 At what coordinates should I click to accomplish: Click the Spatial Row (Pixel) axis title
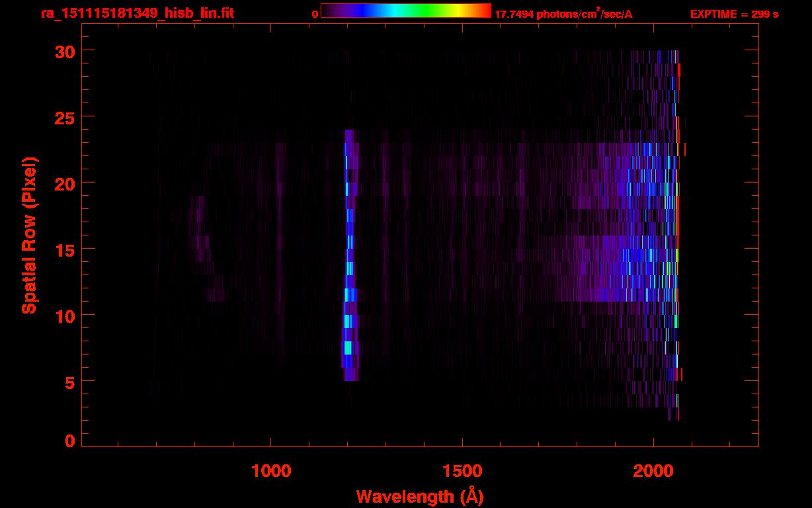click(x=29, y=235)
